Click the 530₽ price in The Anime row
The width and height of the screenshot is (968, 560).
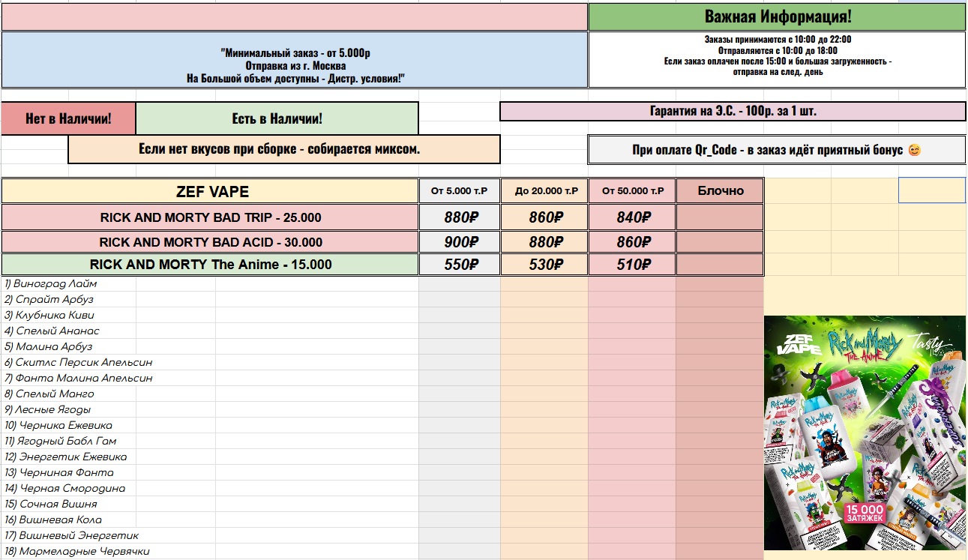[544, 265]
